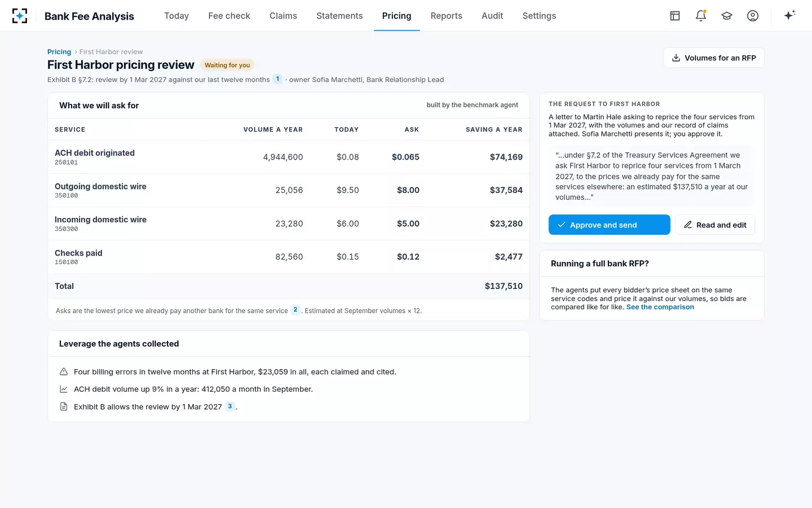The height and width of the screenshot is (508, 812).
Task: Approve and send the request letter
Action: tap(610, 225)
